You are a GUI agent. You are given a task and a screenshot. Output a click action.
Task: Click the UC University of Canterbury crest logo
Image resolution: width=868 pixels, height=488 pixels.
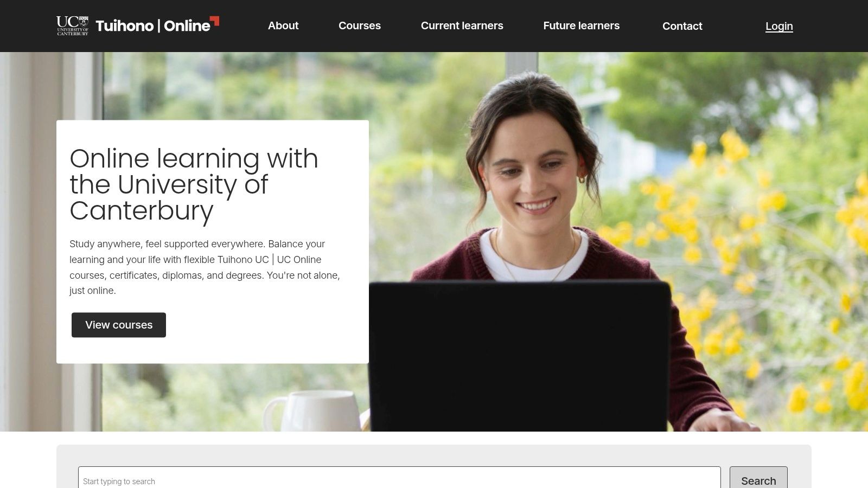[x=72, y=25]
